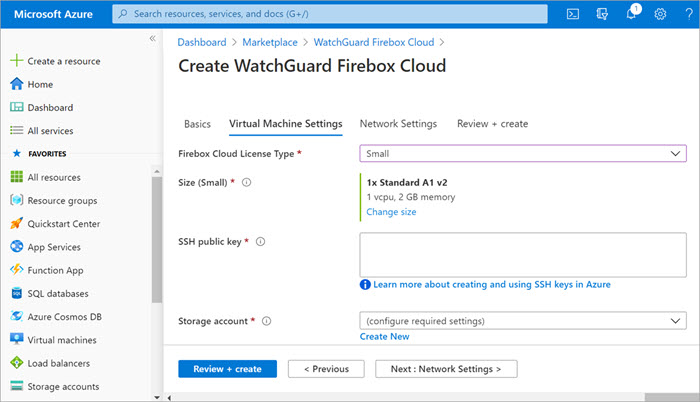Click the Function App lightning icon
This screenshot has height=402, width=700.
coord(17,269)
